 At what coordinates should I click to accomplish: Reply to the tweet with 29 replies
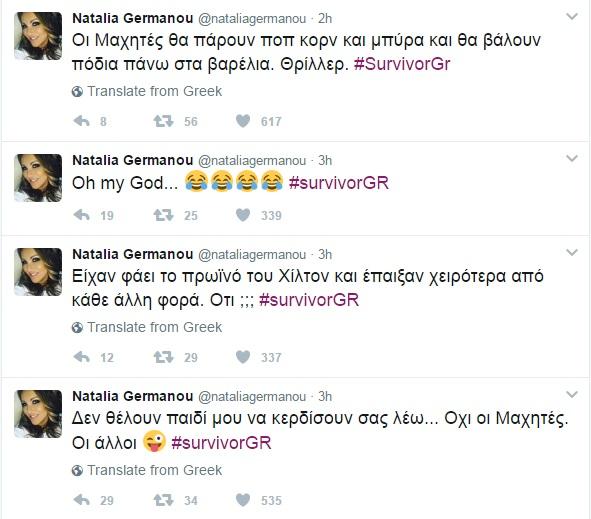(x=81, y=500)
